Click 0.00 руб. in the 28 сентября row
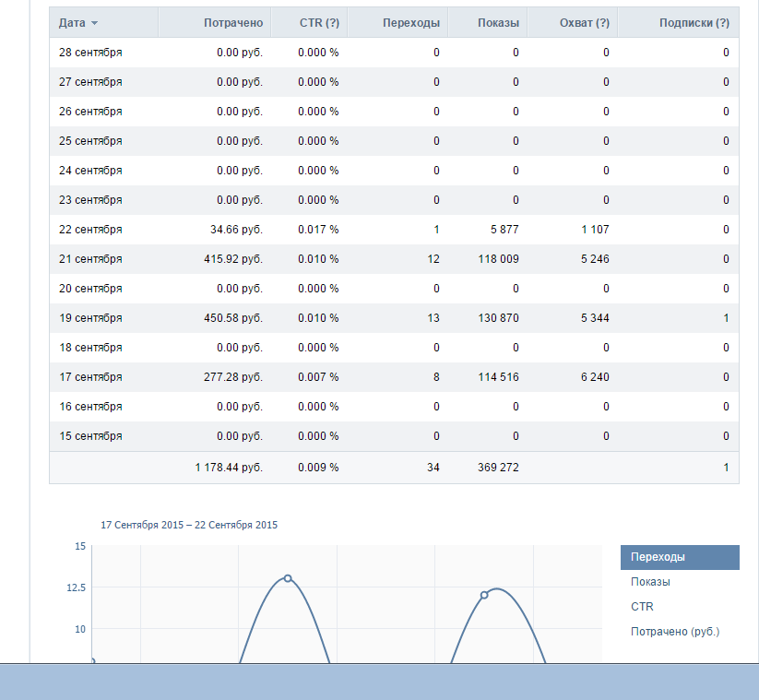 [x=240, y=53]
